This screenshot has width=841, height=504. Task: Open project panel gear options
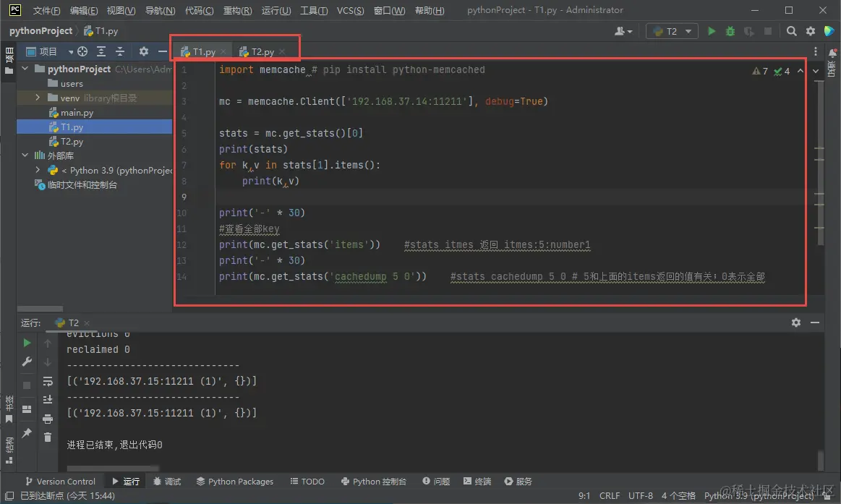[143, 51]
